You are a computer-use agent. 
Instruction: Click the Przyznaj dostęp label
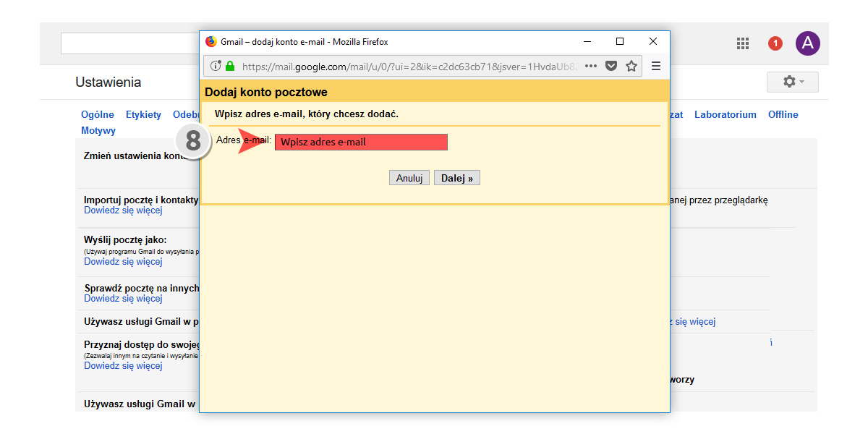click(x=141, y=345)
